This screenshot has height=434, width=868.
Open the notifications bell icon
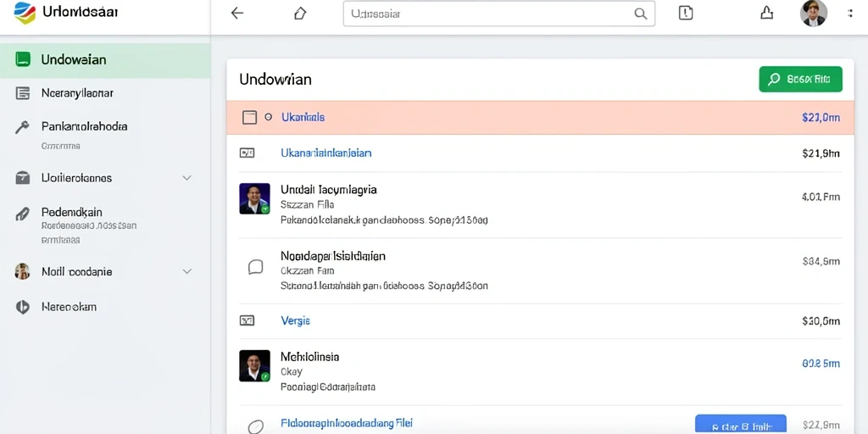pos(766,14)
